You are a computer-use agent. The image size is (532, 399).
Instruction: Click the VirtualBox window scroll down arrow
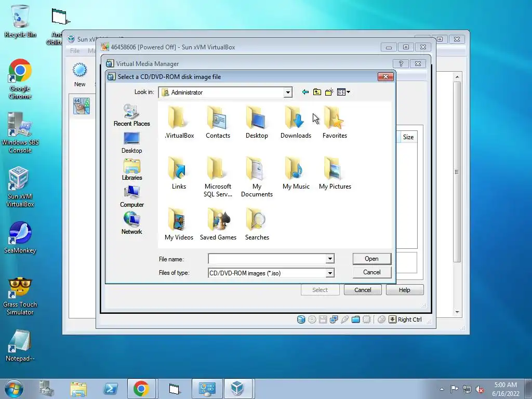coord(457,312)
